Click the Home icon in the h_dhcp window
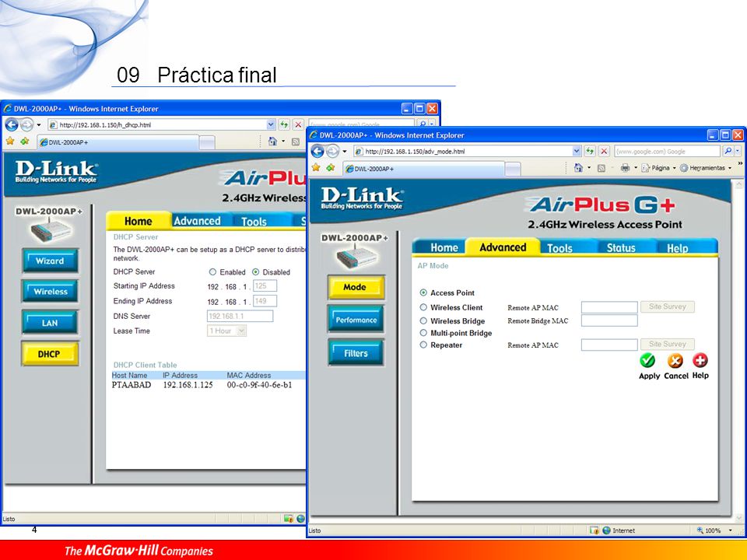The image size is (747, 560). click(x=272, y=141)
